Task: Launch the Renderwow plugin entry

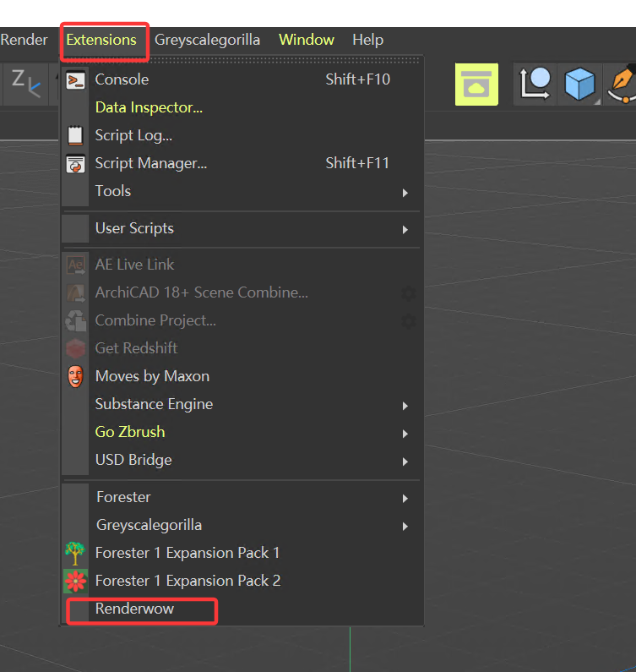Action: [242, 609]
